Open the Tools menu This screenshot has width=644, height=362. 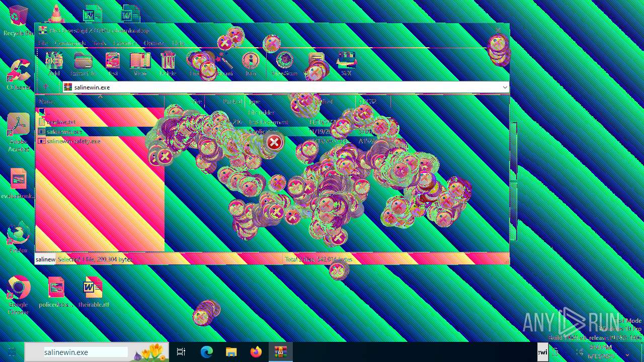(100, 43)
